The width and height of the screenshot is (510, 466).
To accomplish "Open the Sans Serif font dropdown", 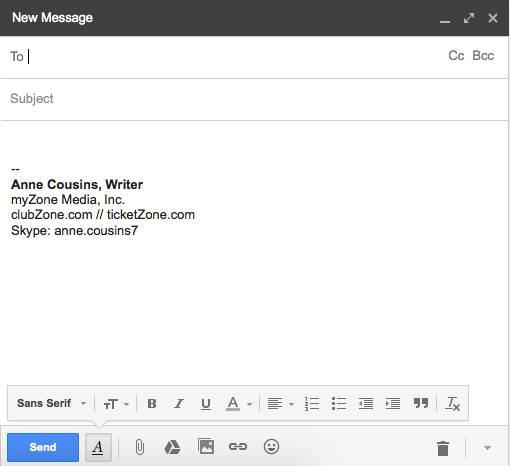I will point(51,403).
